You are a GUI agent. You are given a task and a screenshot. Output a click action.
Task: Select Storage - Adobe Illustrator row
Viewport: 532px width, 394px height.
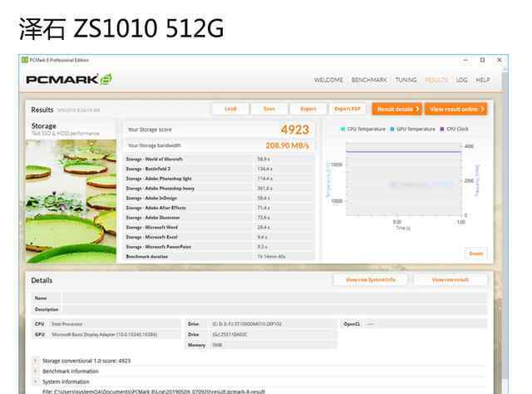coord(219,218)
